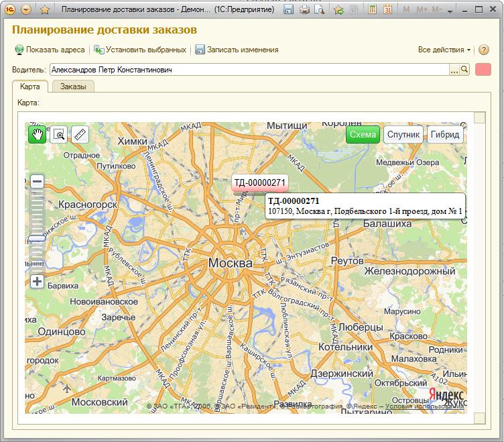Image resolution: width=504 pixels, height=442 pixels.
Task: Switch map to Спутник view
Action: click(403, 134)
